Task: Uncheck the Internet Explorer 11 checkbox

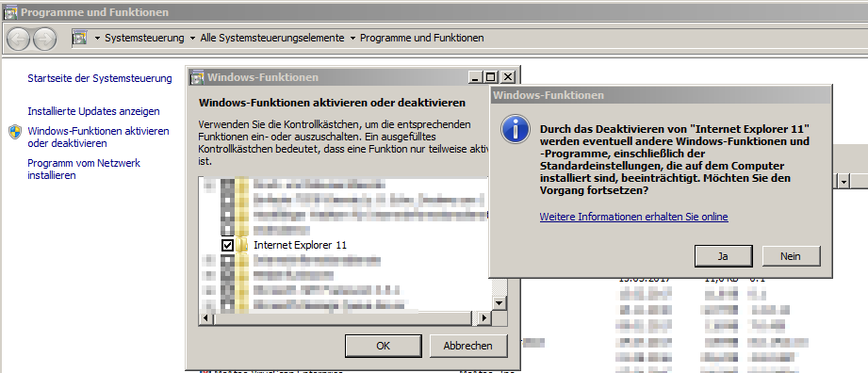Action: tap(227, 245)
